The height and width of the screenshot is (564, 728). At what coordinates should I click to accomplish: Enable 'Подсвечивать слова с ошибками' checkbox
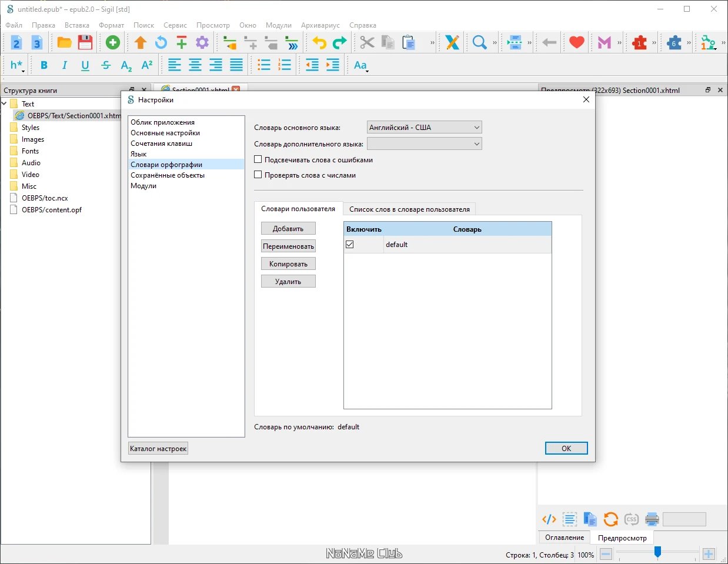tap(258, 159)
